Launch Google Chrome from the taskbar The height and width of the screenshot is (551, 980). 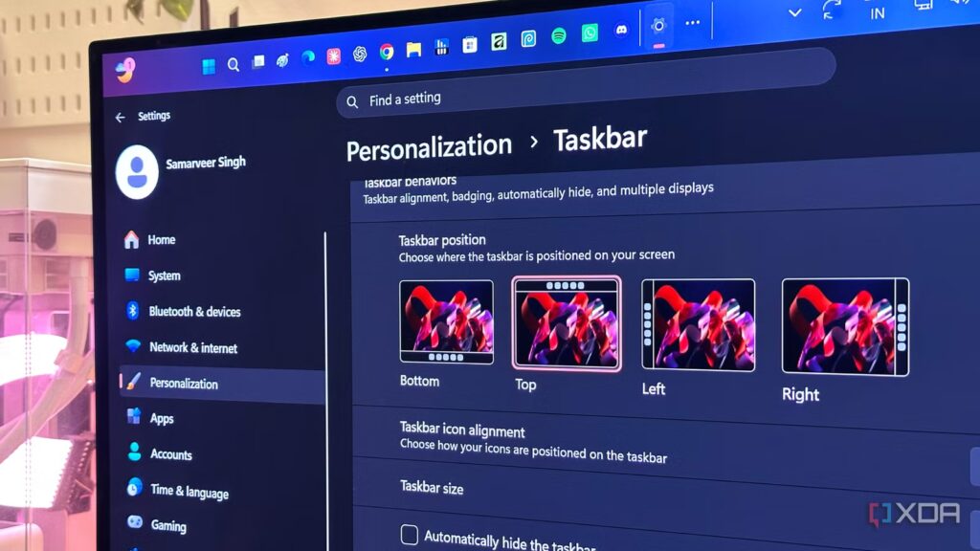(387, 52)
